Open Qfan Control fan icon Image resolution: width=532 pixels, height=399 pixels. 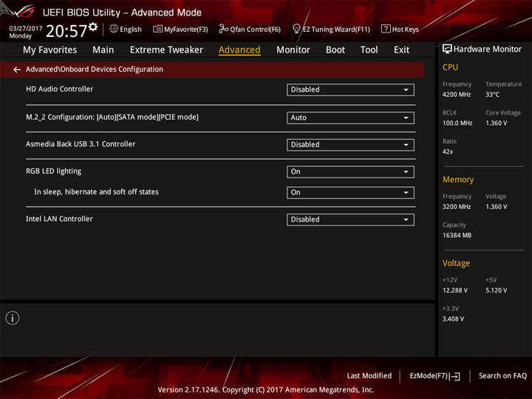coord(223,29)
